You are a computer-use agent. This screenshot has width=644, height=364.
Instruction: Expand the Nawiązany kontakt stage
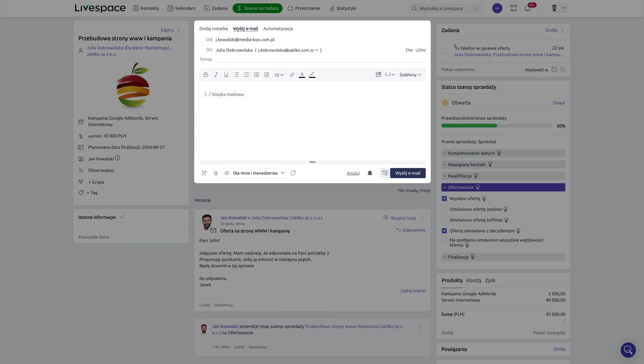click(503, 164)
